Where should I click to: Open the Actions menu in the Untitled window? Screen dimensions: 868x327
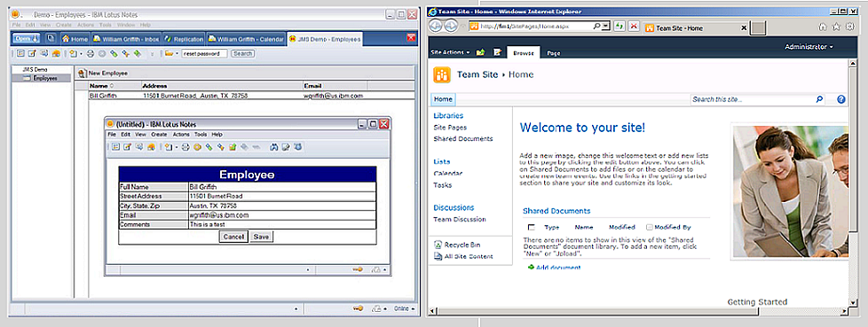181,134
